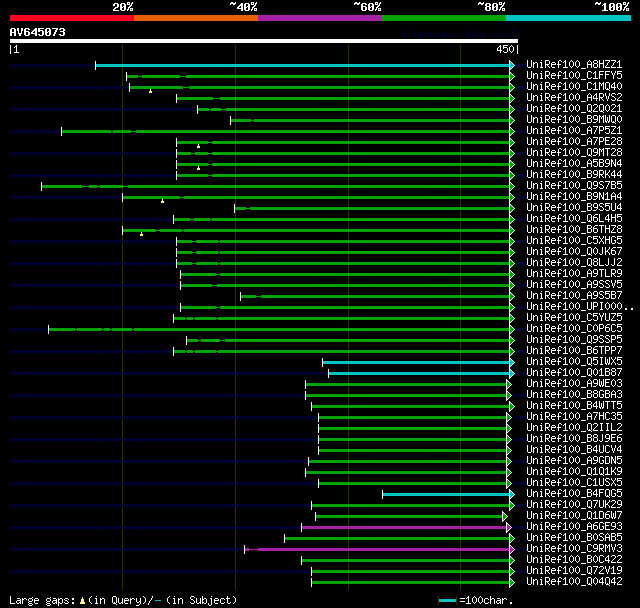Click the UniRef100_Q6L4H5 label

[x=574, y=219]
